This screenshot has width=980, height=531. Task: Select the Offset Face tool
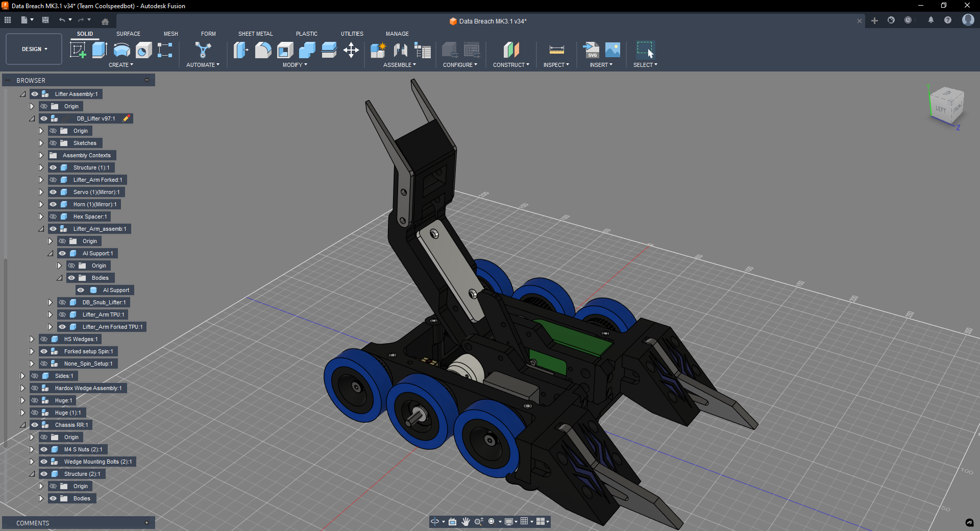[x=329, y=50]
